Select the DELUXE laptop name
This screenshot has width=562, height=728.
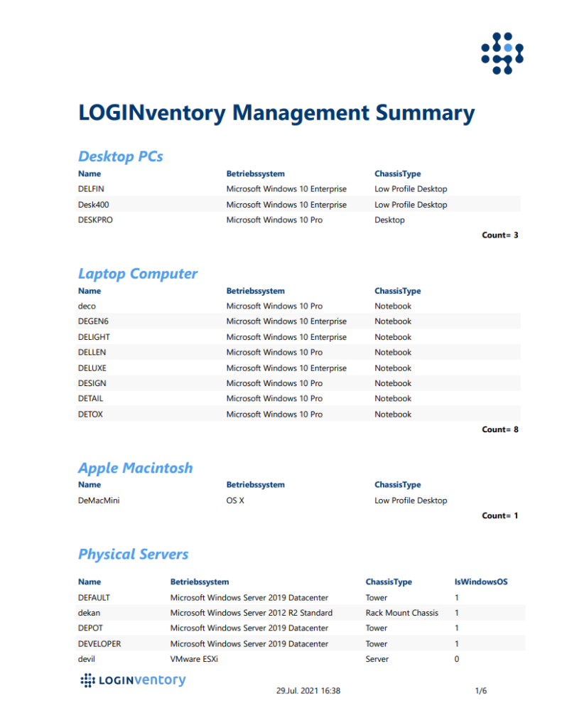point(92,368)
